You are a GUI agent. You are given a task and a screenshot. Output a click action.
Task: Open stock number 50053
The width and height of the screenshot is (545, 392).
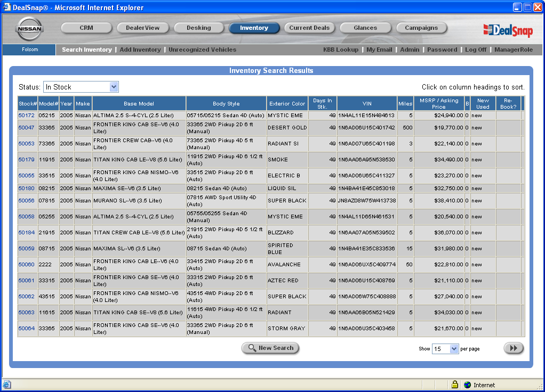(27, 144)
